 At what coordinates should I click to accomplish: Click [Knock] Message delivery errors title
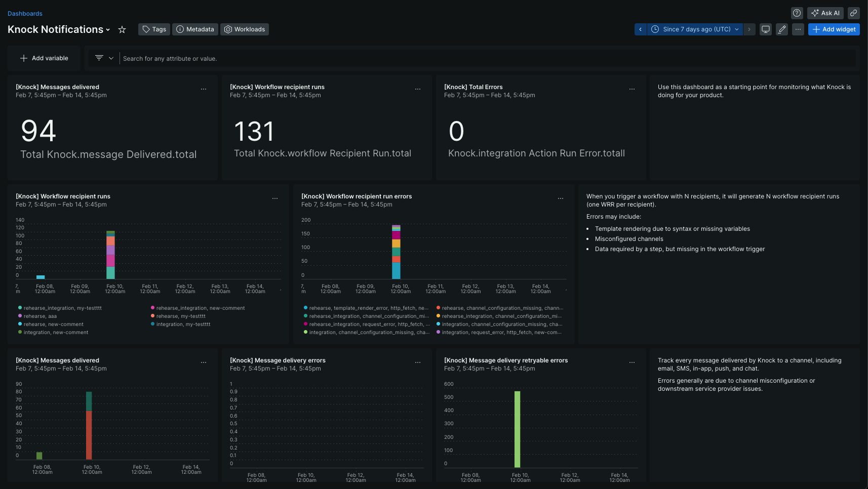278,360
